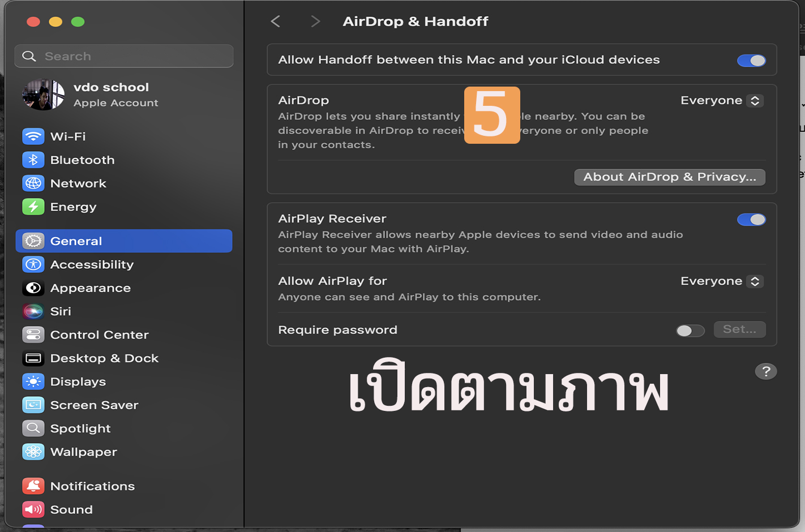Click the Siri icon

(x=33, y=311)
